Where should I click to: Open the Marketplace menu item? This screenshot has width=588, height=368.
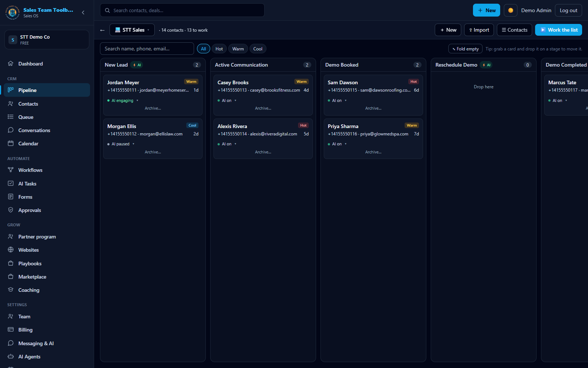coord(47,277)
